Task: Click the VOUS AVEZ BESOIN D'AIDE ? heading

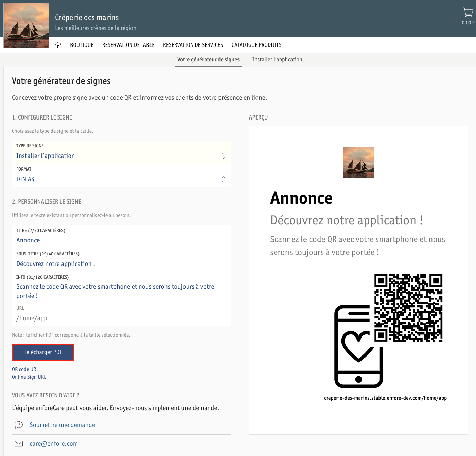Action: pos(46,395)
